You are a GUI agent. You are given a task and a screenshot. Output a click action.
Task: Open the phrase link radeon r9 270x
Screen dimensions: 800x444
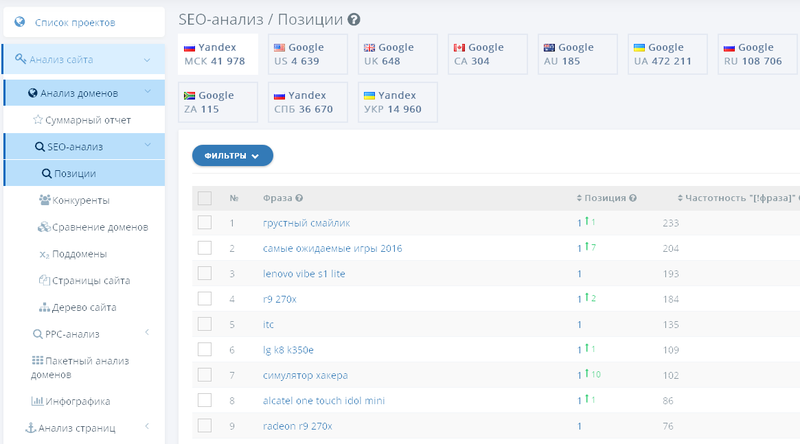click(297, 426)
